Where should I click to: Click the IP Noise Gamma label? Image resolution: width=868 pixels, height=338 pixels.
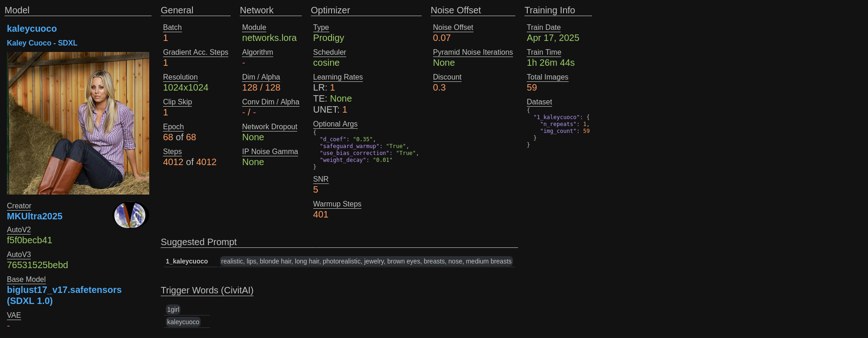pos(270,152)
